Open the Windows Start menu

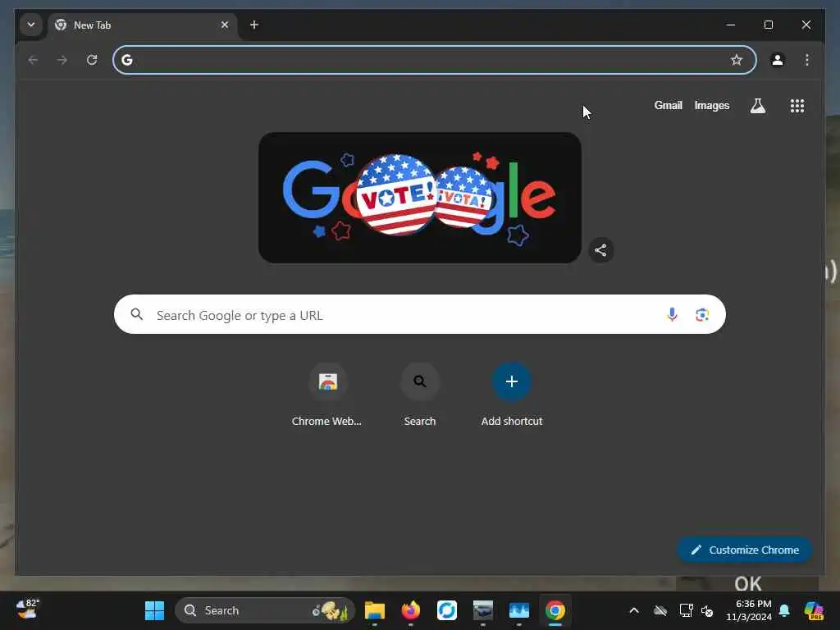[x=154, y=610]
